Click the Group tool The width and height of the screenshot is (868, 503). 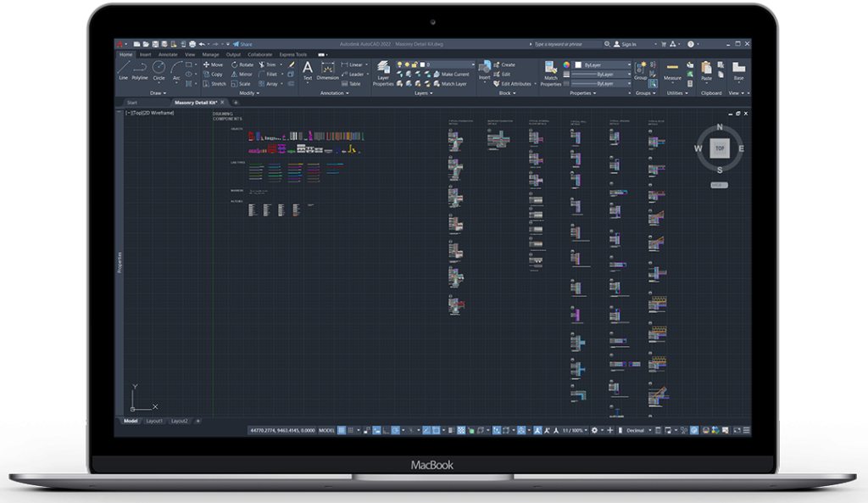pos(641,70)
